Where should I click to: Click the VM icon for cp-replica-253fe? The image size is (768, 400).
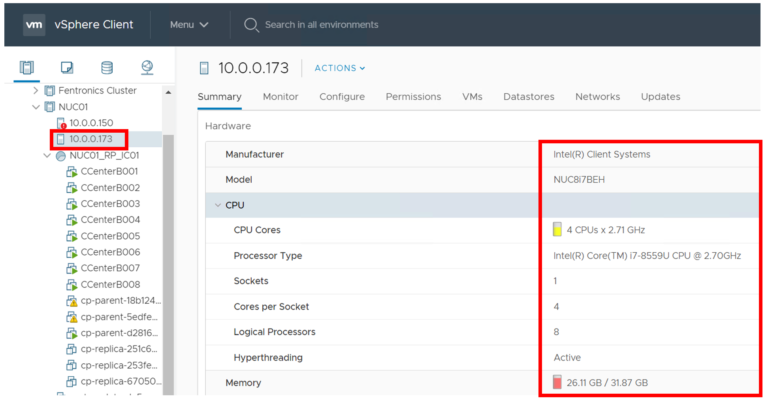72,365
